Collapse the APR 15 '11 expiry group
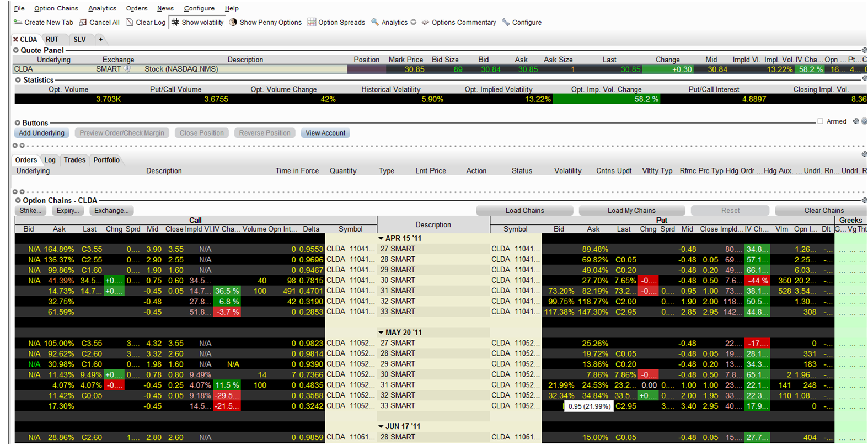The image size is (868, 445). (381, 239)
